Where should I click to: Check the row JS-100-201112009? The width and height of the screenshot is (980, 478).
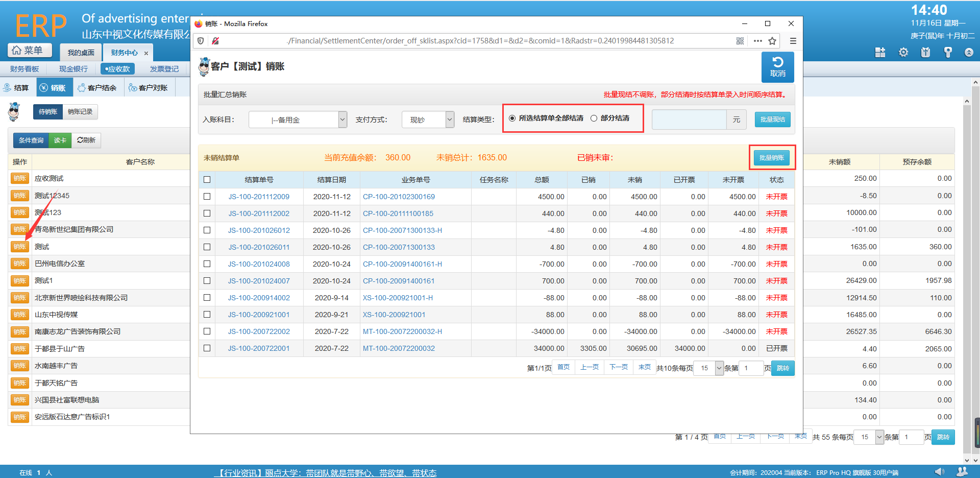(x=207, y=197)
